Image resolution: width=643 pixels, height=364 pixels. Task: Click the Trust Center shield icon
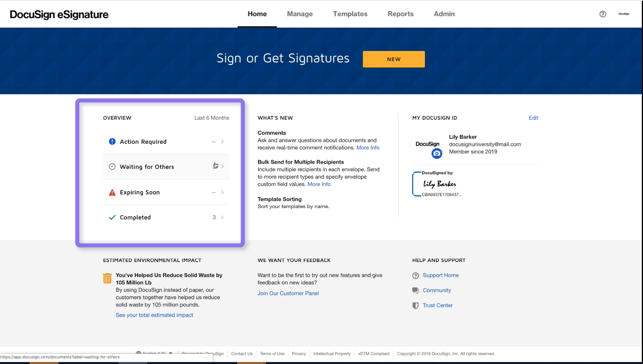pyautogui.click(x=415, y=306)
